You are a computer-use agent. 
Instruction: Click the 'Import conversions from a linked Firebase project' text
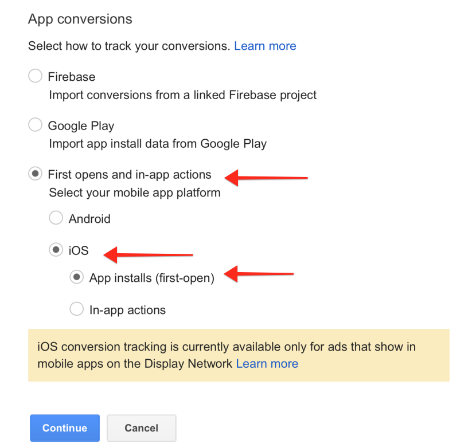(x=182, y=95)
